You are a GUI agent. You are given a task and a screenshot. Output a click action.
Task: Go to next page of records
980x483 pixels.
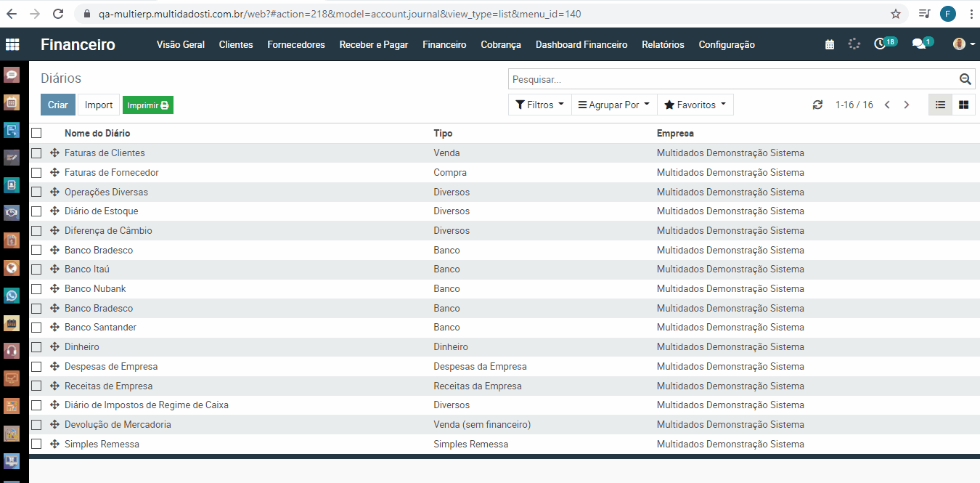click(x=906, y=105)
